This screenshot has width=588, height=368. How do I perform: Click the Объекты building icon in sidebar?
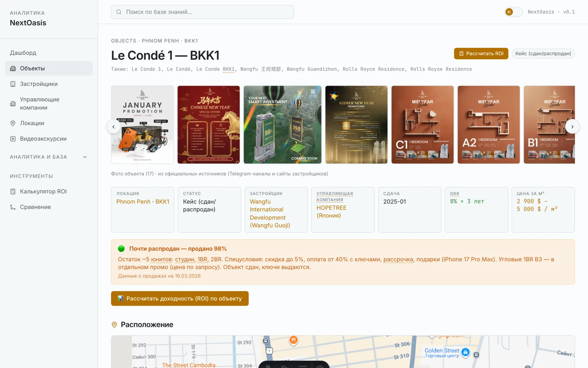point(13,68)
